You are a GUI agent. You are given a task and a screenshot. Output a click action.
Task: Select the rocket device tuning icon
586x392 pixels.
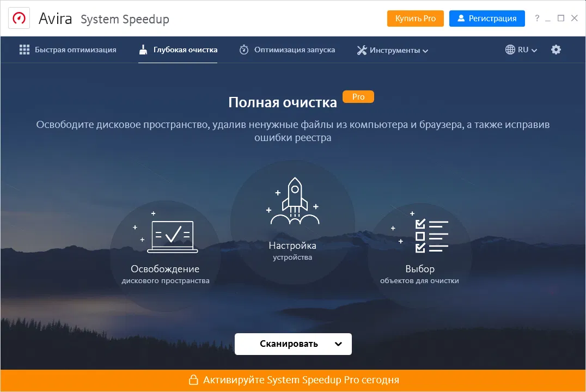295,201
